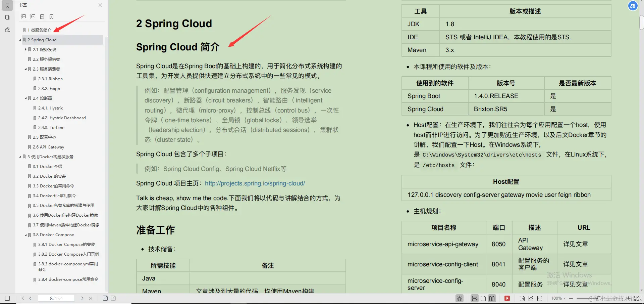644x304 pixels.
Task: Switch to single-page view
Action: [483, 298]
